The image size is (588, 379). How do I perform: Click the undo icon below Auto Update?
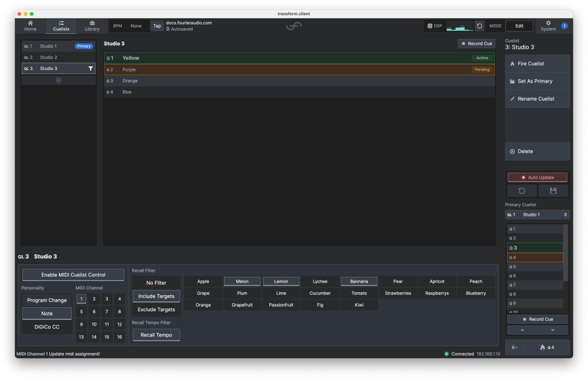point(522,191)
